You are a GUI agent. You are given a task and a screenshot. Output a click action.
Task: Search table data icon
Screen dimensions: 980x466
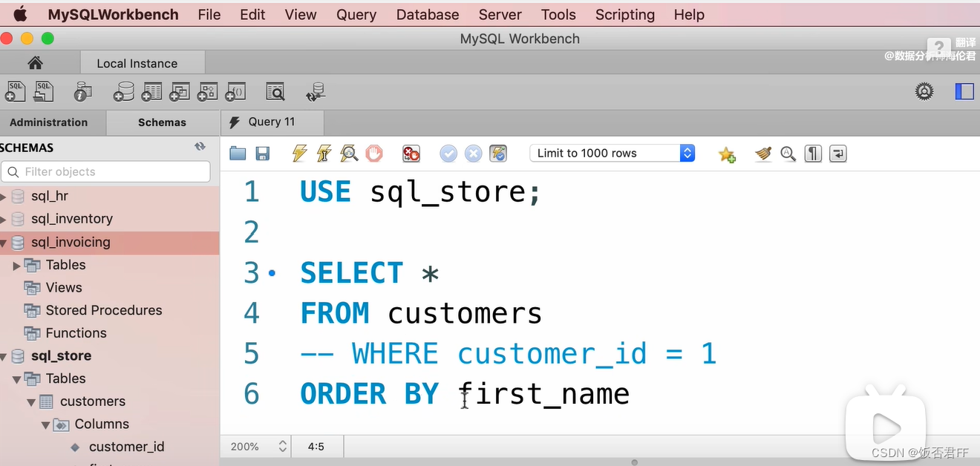pos(275,91)
